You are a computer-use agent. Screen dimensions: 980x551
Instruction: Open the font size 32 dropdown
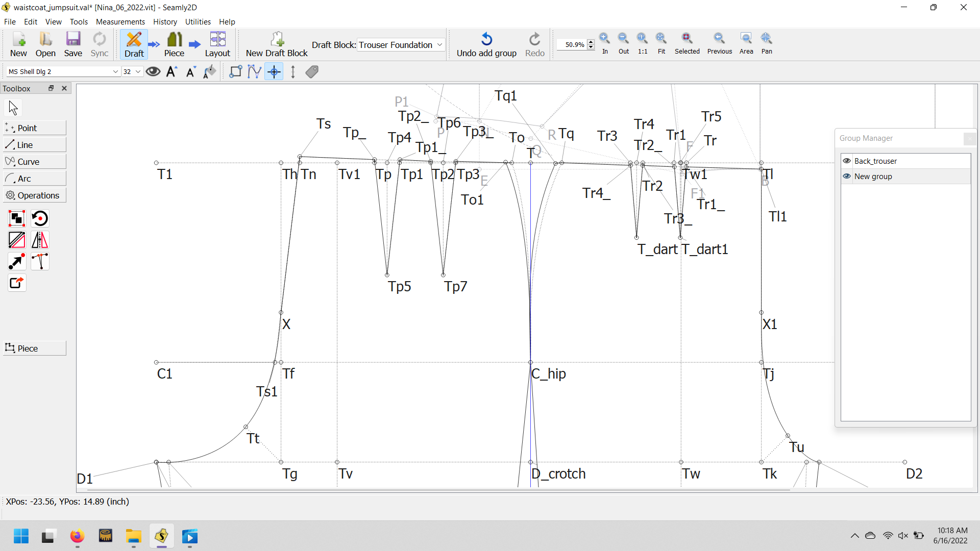[x=138, y=72]
